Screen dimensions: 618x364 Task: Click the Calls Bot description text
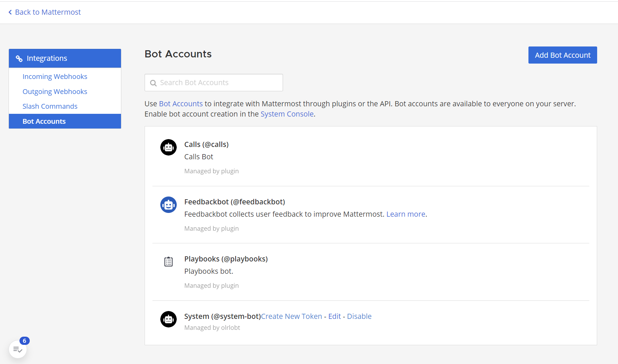pos(199,157)
